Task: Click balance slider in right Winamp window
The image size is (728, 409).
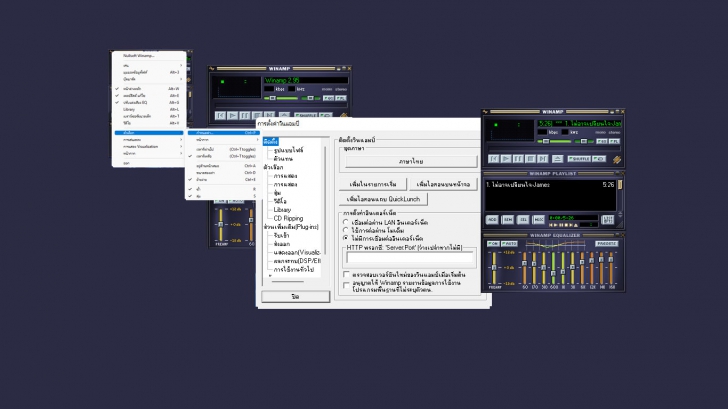Action: tap(584, 141)
